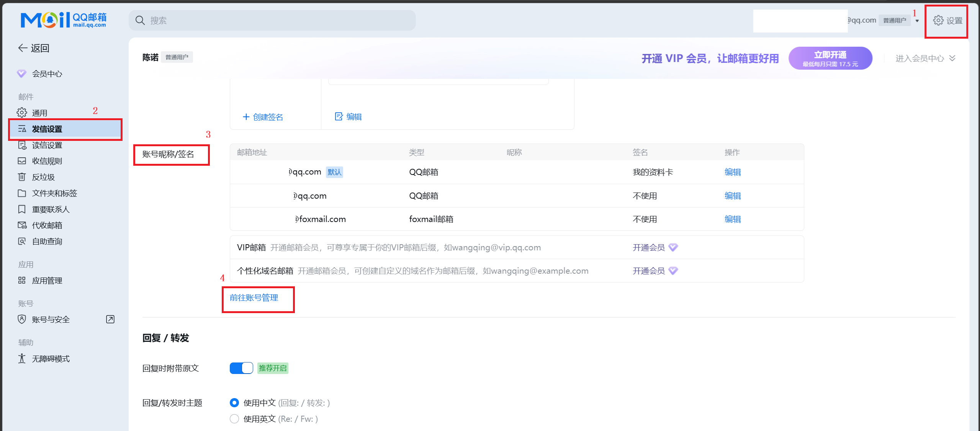Click 我的资料卡 signature cell
The width and height of the screenshot is (980, 431).
tap(653, 172)
